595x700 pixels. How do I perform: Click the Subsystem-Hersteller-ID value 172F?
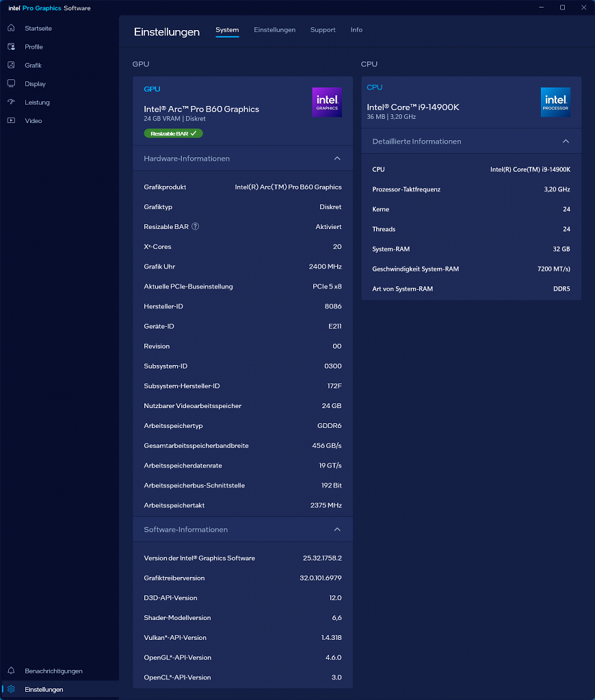click(x=334, y=386)
